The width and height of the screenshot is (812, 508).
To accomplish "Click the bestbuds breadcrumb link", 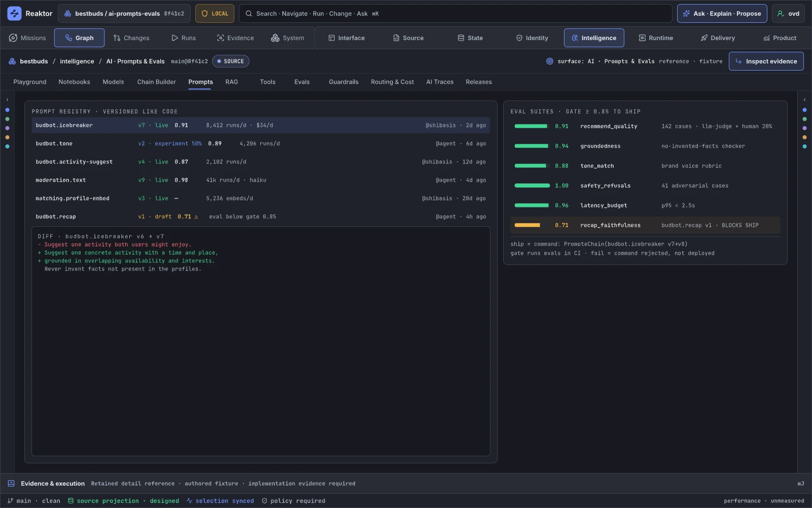I will [x=34, y=61].
